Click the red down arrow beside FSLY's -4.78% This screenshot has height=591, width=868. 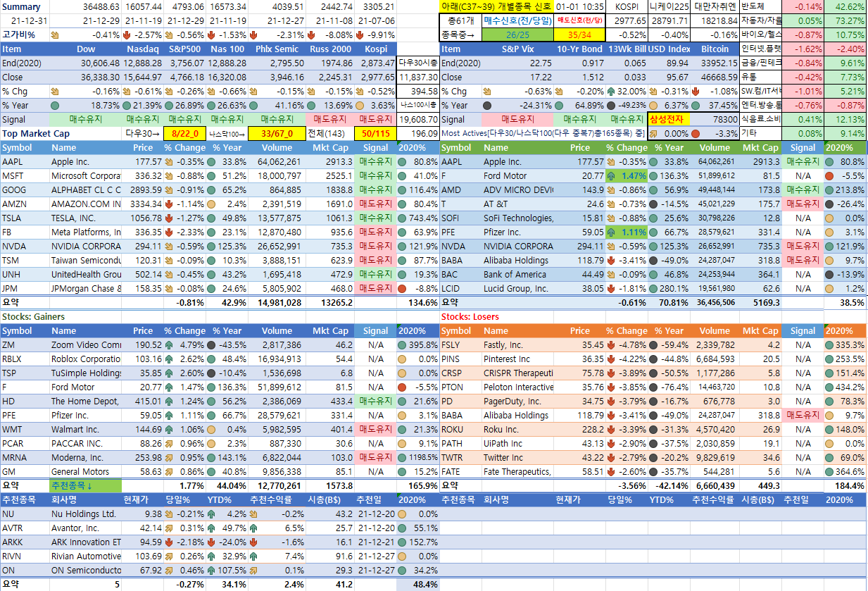610,345
